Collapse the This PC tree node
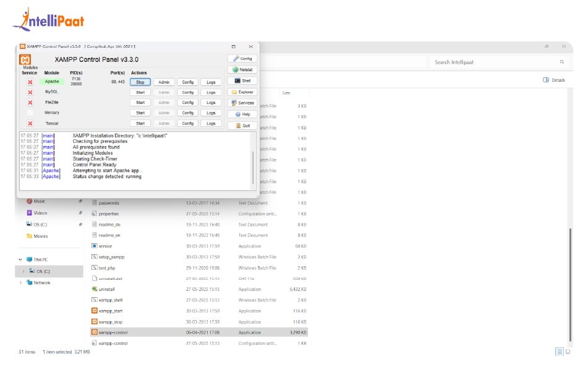Image resolution: width=588 pixels, height=372 pixels. tap(20, 259)
